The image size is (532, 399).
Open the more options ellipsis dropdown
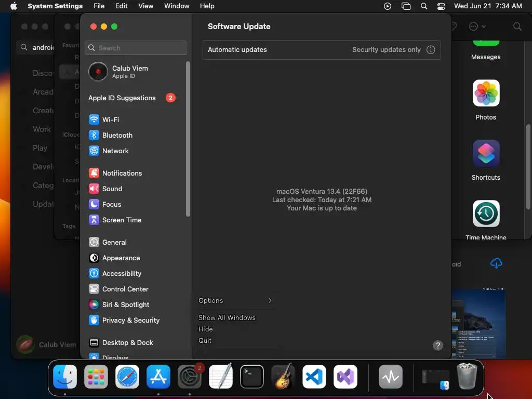click(x=477, y=26)
